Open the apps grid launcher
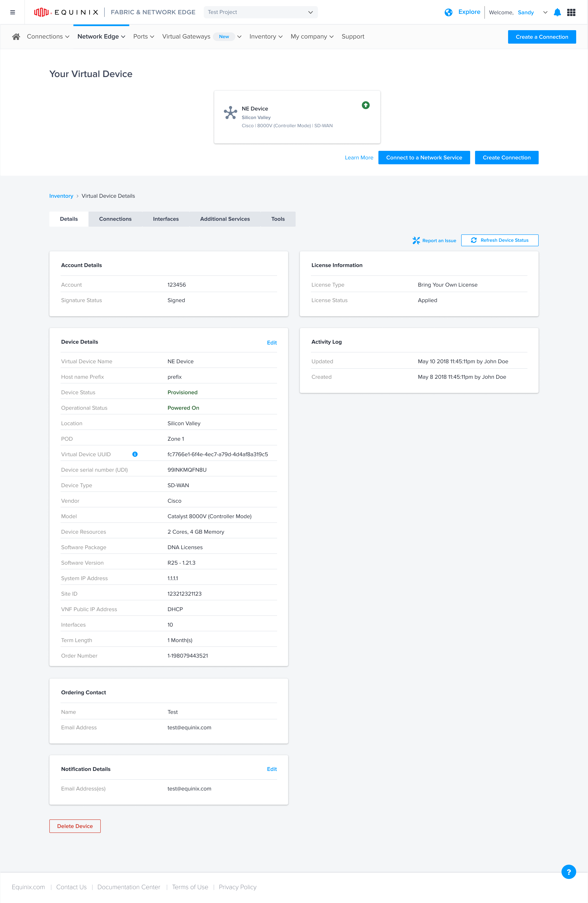The width and height of the screenshot is (588, 903). (x=571, y=12)
